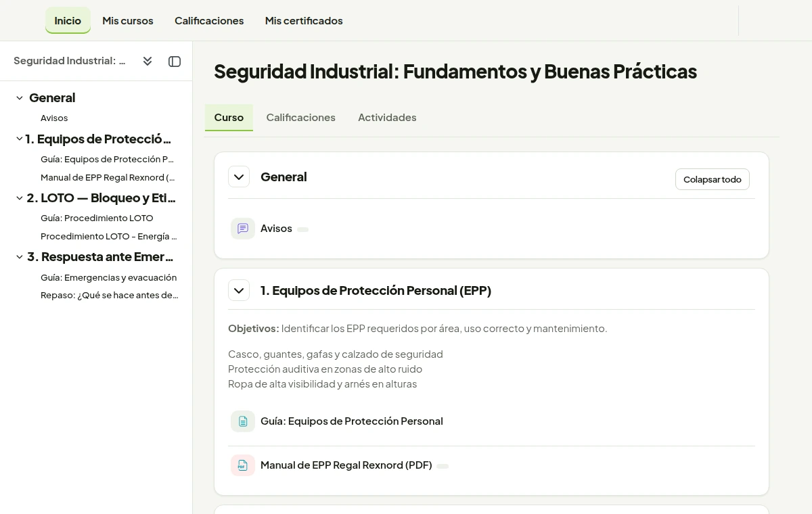The width and height of the screenshot is (812, 514).
Task: Click text Ropa de alta visibilidad y arnés en alturas
Action: [322, 384]
